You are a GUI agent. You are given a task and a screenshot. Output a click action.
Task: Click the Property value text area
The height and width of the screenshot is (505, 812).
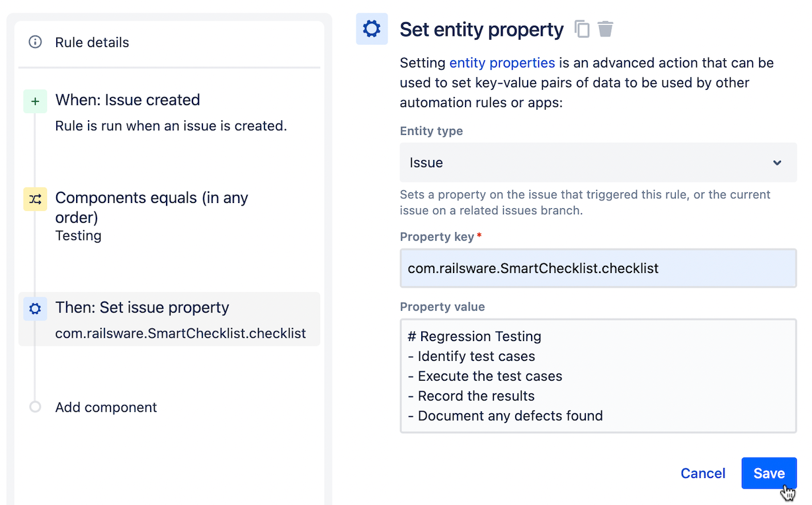tap(597, 375)
